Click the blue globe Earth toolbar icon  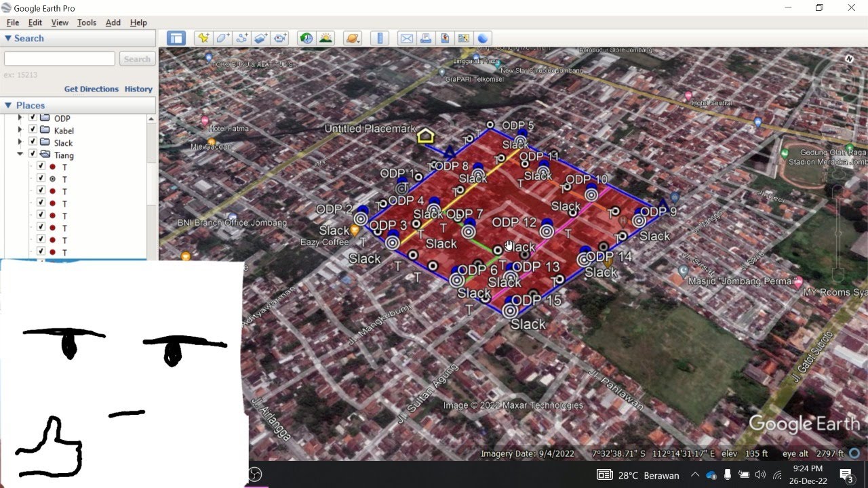[483, 39]
